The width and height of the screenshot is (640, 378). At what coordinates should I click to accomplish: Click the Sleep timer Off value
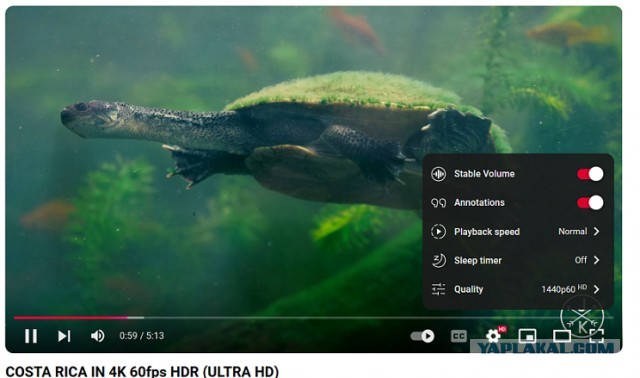(580, 260)
